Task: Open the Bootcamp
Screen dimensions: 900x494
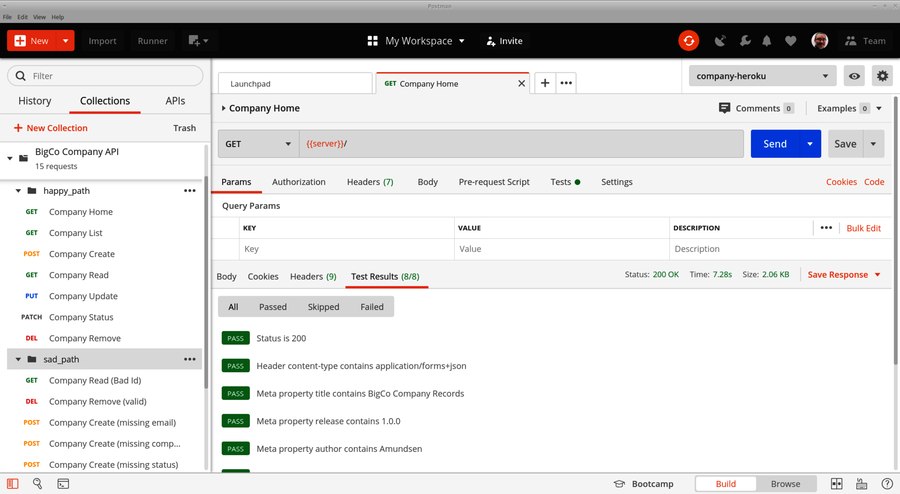Action: [643, 484]
